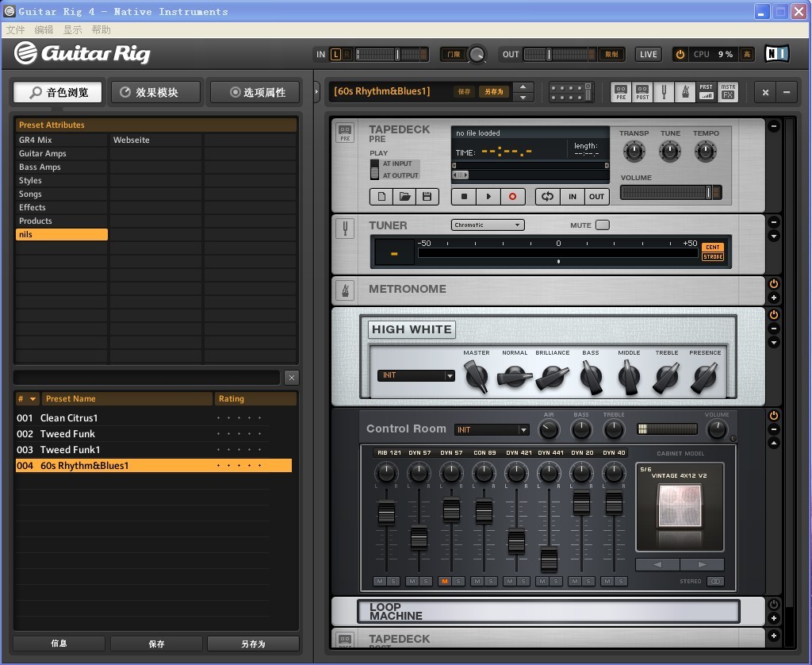Click the Metronome module icon
812x665 pixels.
[345, 290]
